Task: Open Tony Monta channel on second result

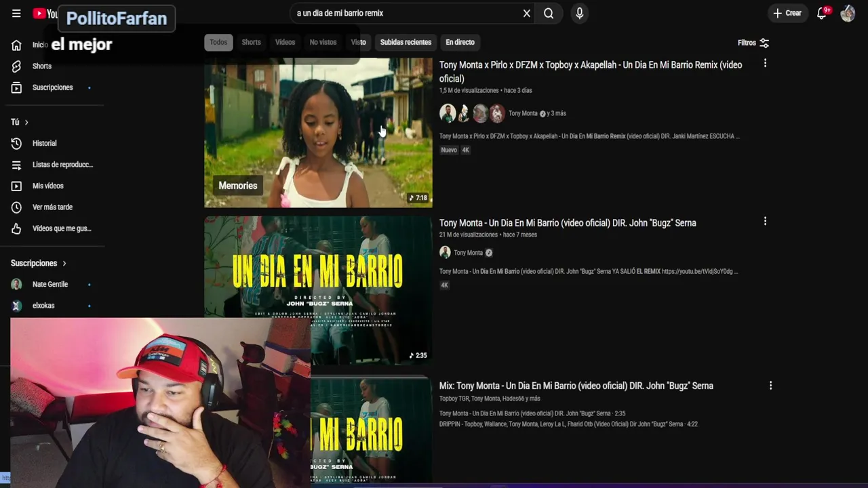Action: click(x=468, y=253)
